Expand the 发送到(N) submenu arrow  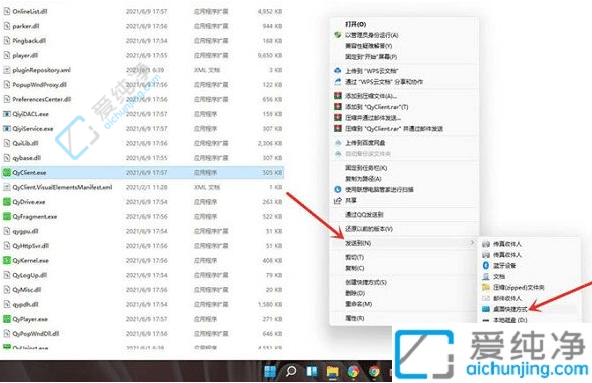click(472, 243)
